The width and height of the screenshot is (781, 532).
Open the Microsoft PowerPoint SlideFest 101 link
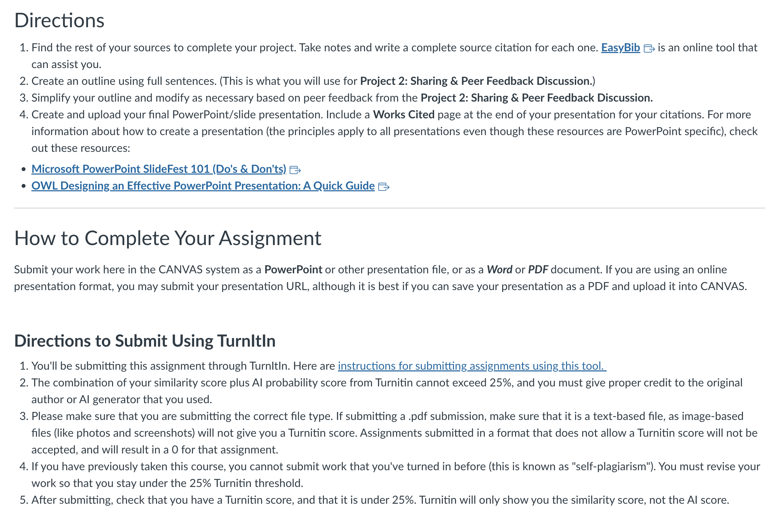pyautogui.click(x=159, y=169)
